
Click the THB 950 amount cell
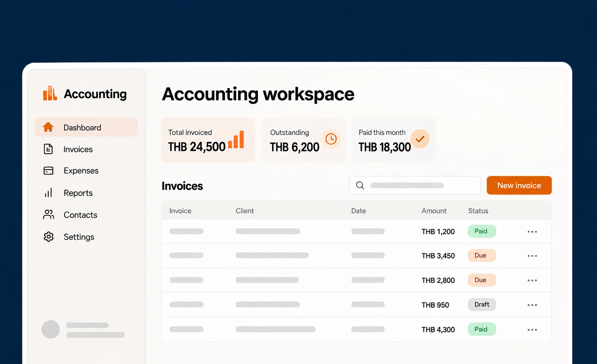point(435,305)
